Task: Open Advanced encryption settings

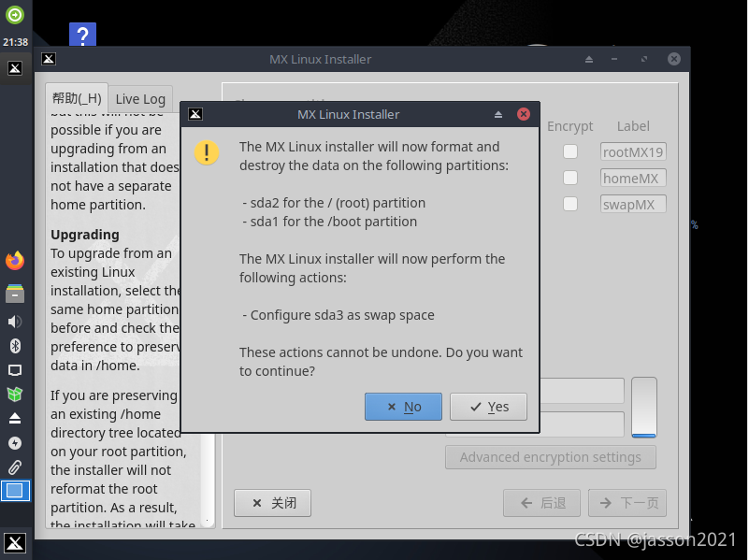Action: (x=550, y=457)
